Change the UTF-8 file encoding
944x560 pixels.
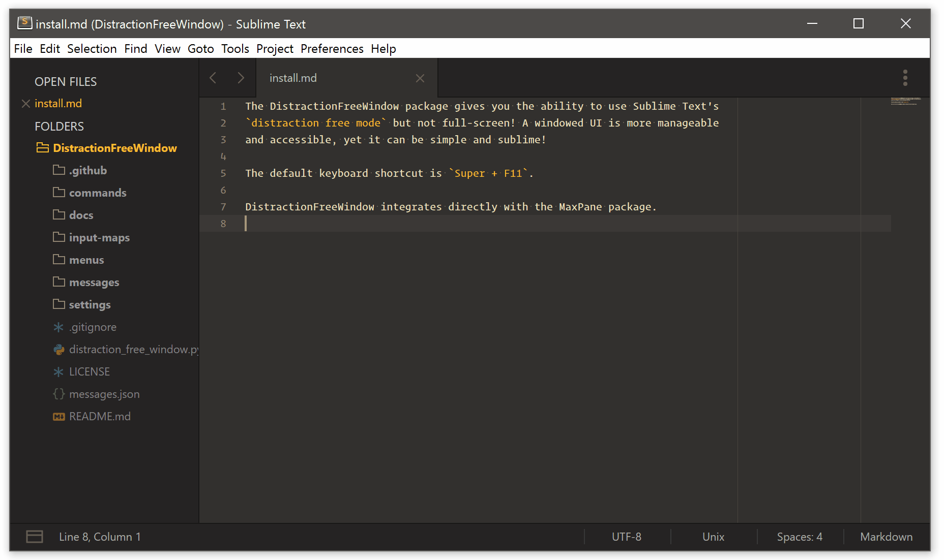(627, 537)
